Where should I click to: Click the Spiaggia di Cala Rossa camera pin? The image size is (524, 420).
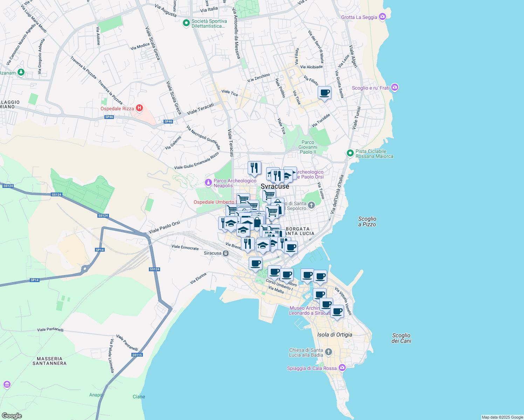[342, 368]
